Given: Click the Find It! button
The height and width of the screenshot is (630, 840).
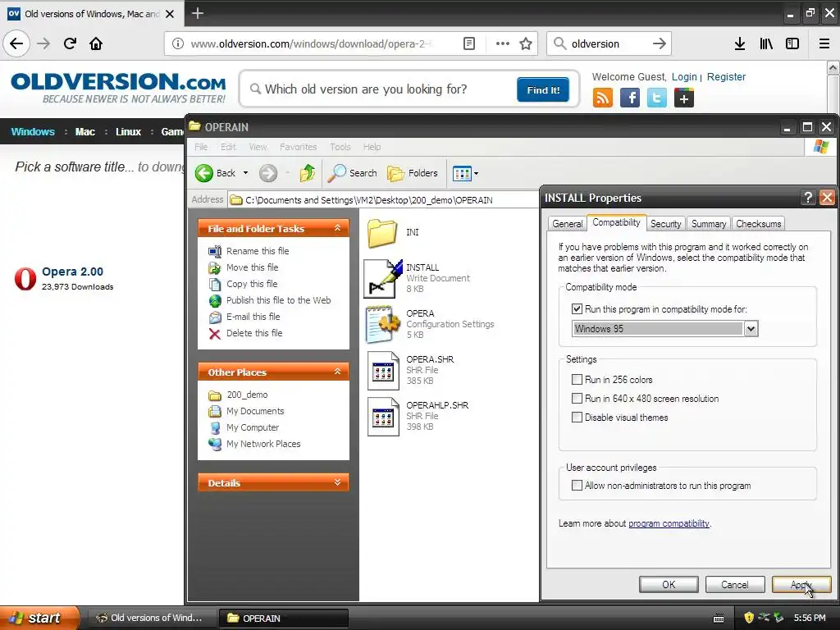Looking at the screenshot, I should click(x=543, y=89).
